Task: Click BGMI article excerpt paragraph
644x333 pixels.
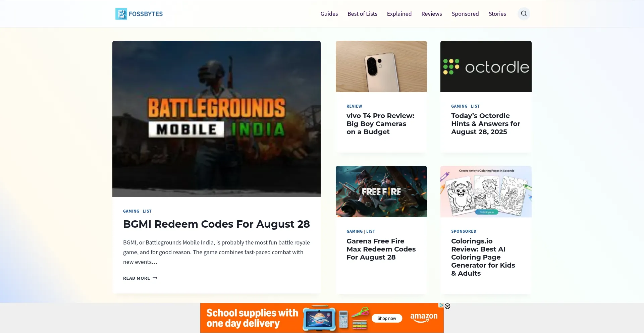Action: 216,252
